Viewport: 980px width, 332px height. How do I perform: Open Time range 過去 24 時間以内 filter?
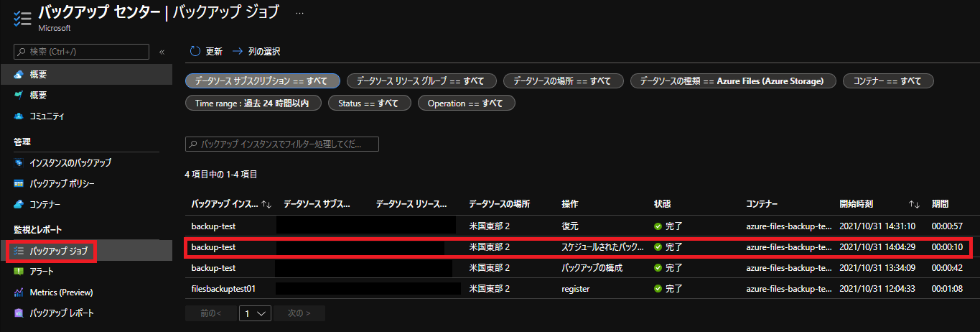(x=252, y=103)
